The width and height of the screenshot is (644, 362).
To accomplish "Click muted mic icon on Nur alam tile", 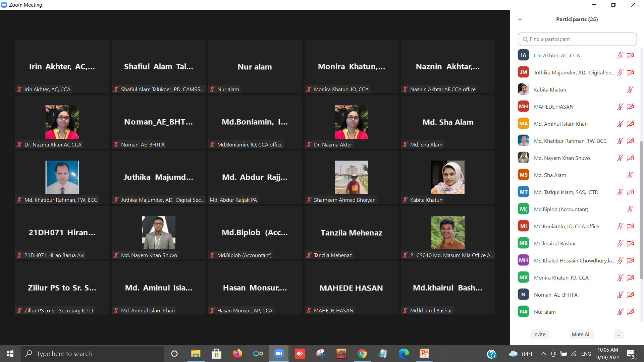I will click(x=212, y=89).
